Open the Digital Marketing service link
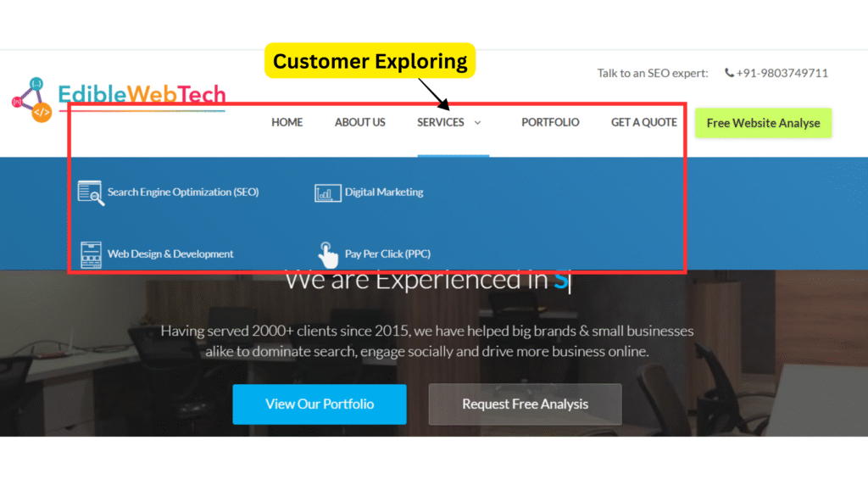Image resolution: width=868 pixels, height=485 pixels. point(384,192)
